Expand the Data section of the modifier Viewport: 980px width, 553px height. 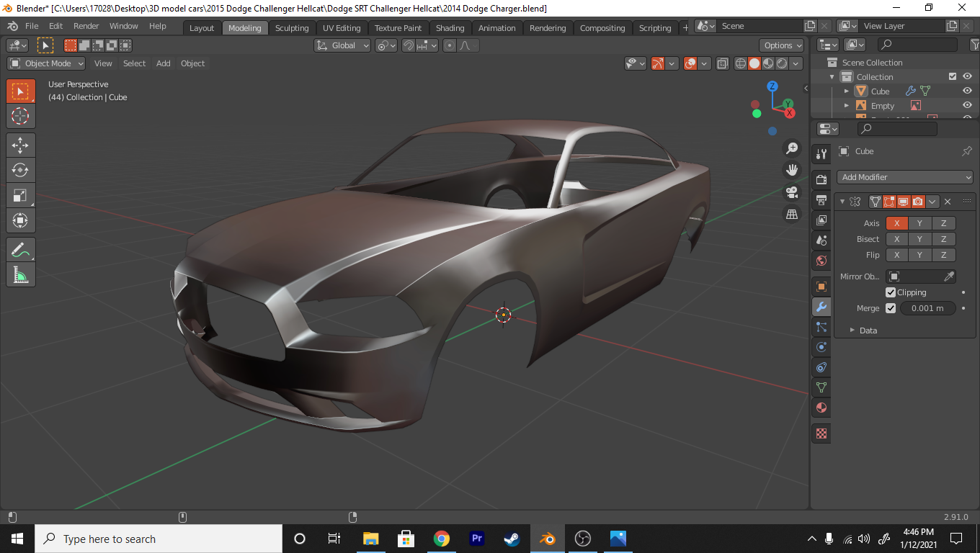click(852, 331)
